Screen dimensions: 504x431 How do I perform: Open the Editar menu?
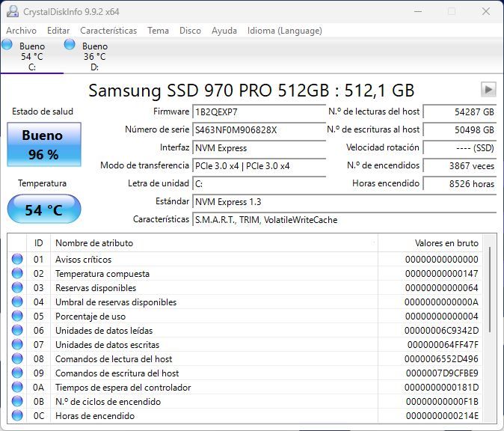[x=58, y=31]
